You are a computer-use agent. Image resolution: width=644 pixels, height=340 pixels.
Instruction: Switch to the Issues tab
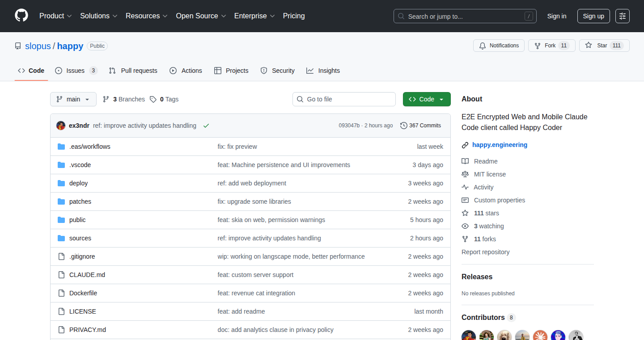76,71
